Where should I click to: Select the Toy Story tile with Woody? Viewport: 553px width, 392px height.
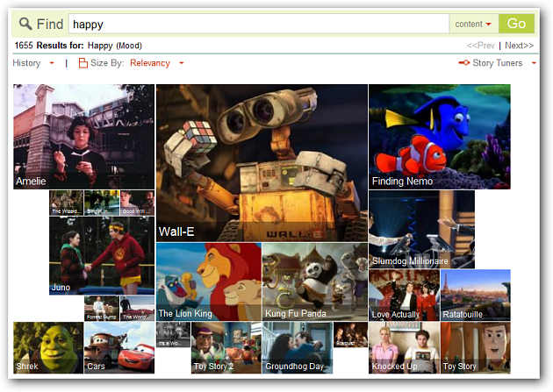tap(476, 347)
